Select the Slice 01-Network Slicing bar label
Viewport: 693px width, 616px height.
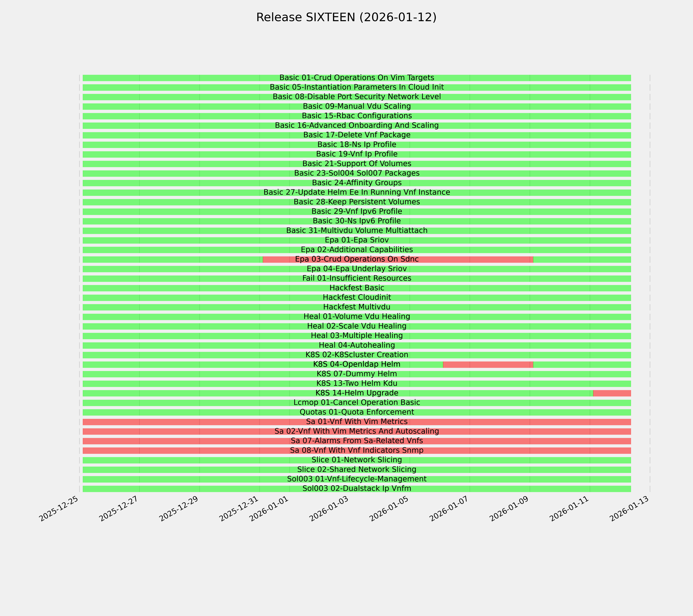coord(357,460)
